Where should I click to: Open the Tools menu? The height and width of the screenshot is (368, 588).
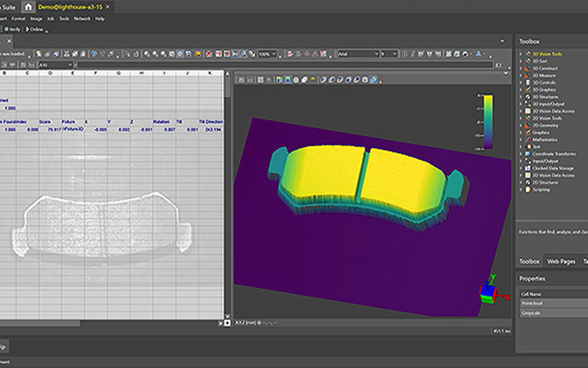tap(64, 19)
